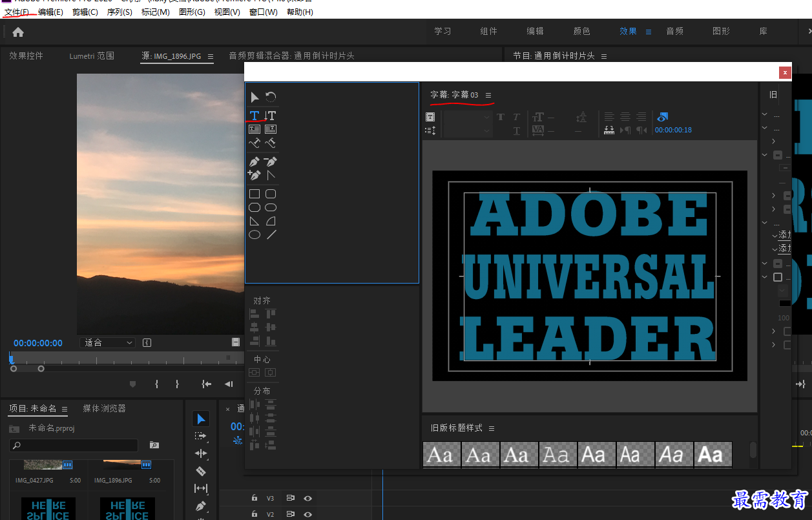Image resolution: width=812 pixels, height=520 pixels.
Task: Open the zoom level 适合 dropdown
Action: pyautogui.click(x=107, y=342)
